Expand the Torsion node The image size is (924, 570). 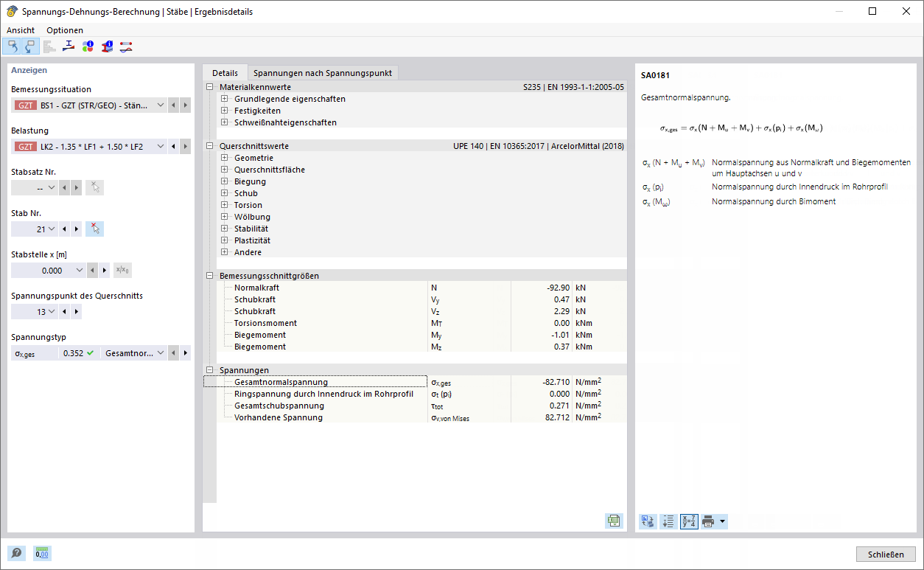224,205
